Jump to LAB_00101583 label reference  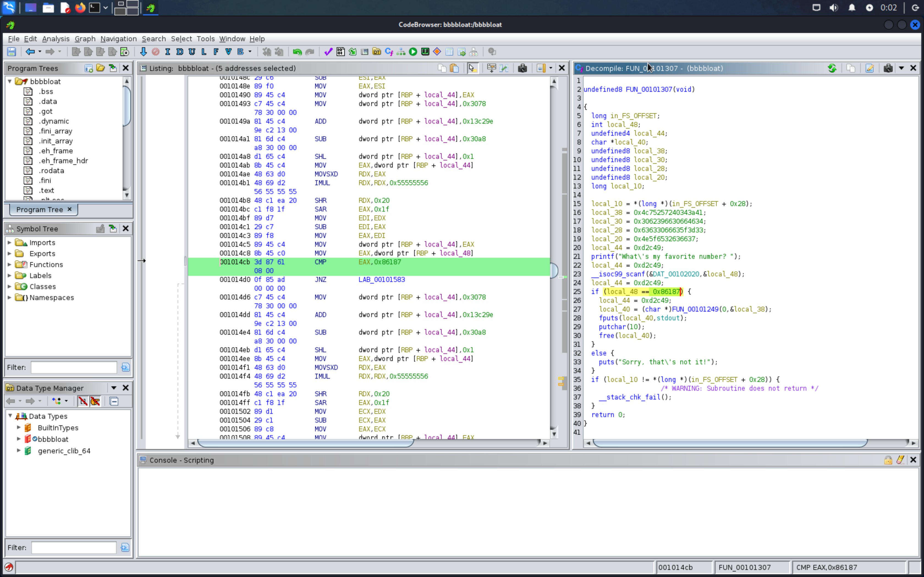click(x=381, y=279)
